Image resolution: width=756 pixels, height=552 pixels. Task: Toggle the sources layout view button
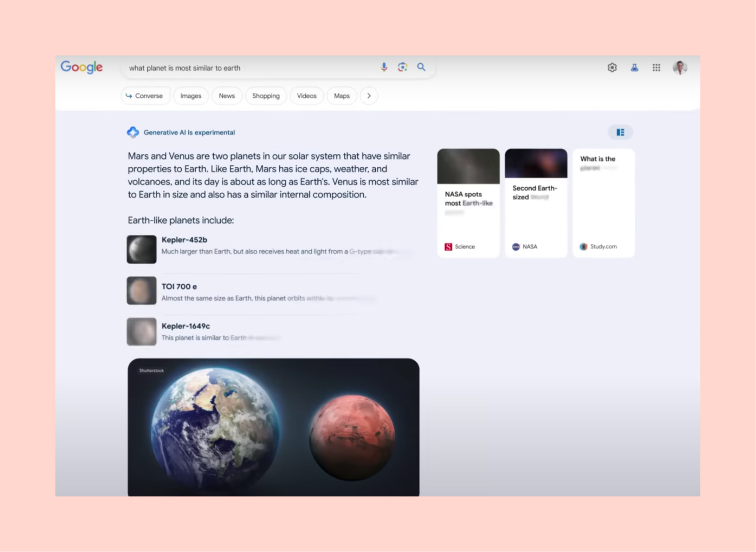pos(620,132)
